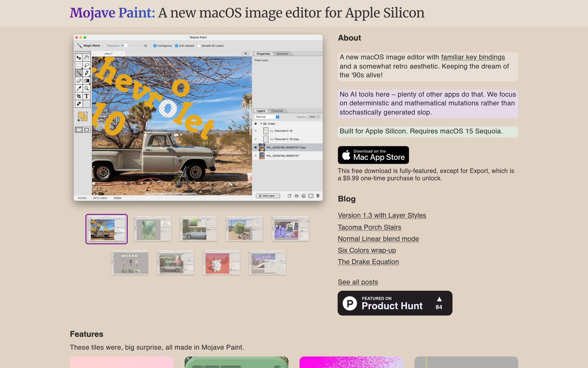
Task: Show the PXL_20250108_190902757 base layer
Action: click(x=256, y=155)
